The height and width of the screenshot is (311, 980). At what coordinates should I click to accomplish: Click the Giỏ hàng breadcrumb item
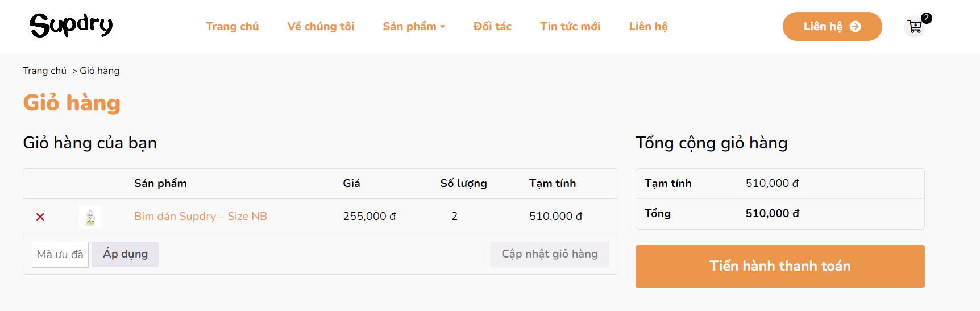(99, 71)
